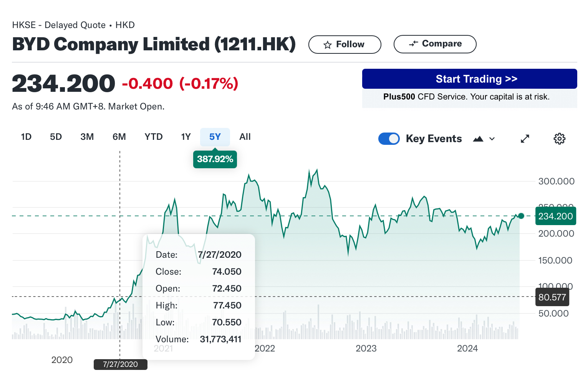Switch to 6M time range
This screenshot has height=373, width=588.
point(119,137)
